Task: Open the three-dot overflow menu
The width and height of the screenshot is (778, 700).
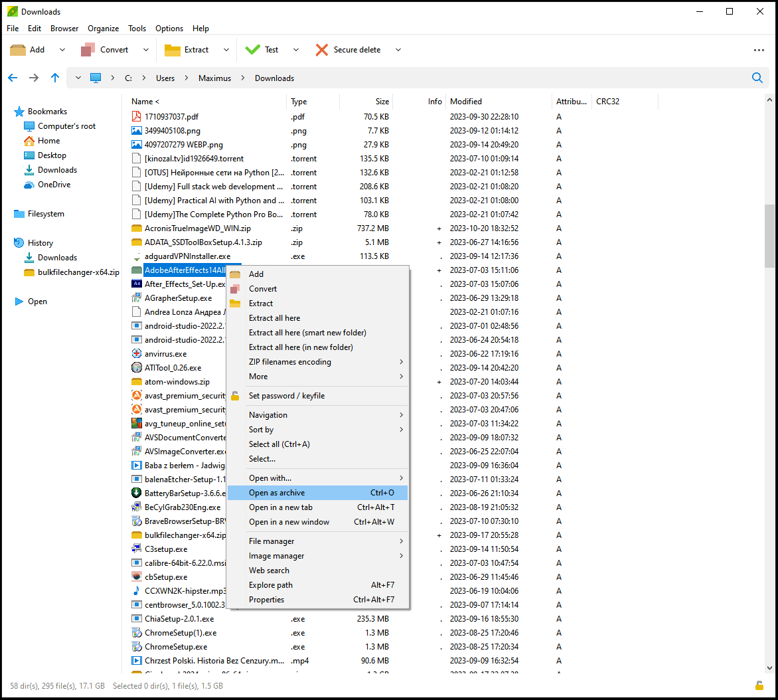Action: (759, 50)
